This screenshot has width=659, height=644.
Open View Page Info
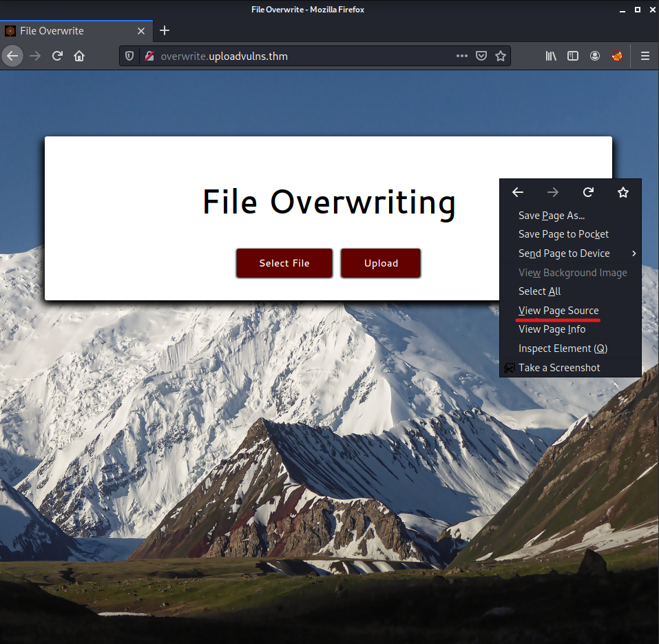[570, 329]
